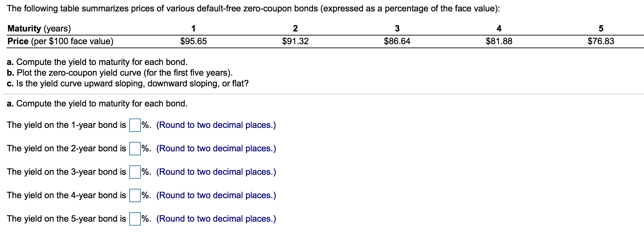Select the $86.64 price cell

tap(397, 41)
